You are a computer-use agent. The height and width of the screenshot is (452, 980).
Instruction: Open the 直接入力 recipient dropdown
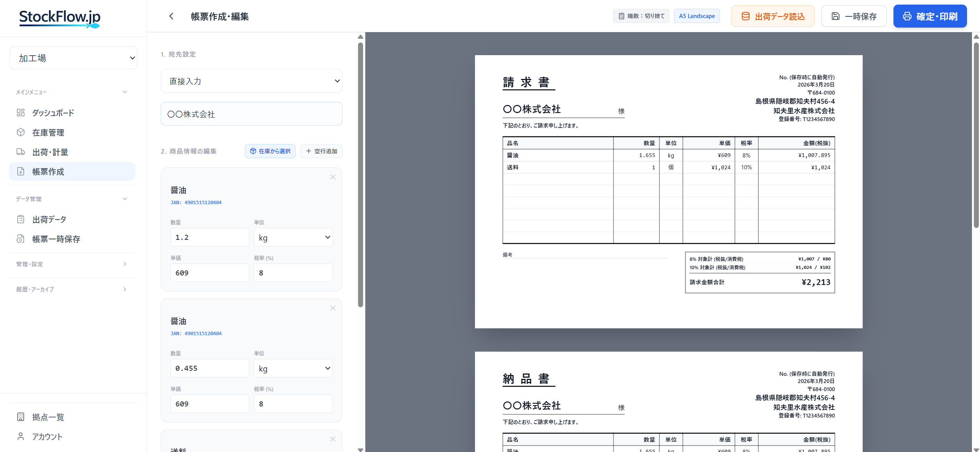pos(251,81)
